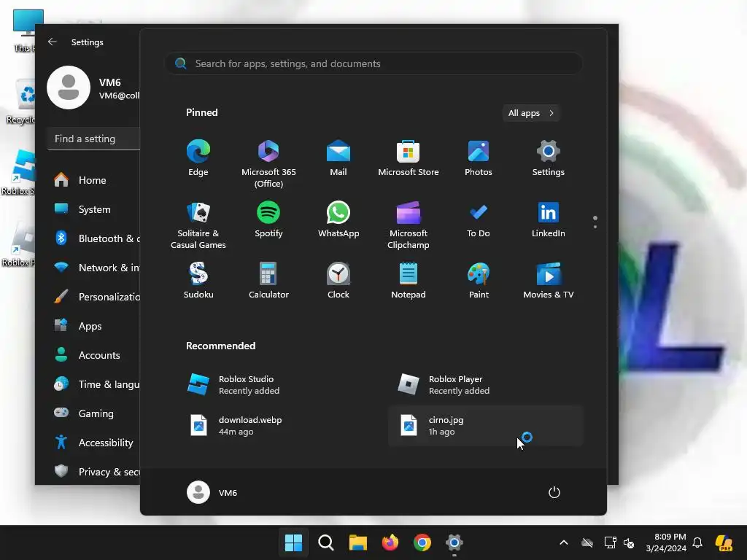Open the notifications bell

(697, 542)
